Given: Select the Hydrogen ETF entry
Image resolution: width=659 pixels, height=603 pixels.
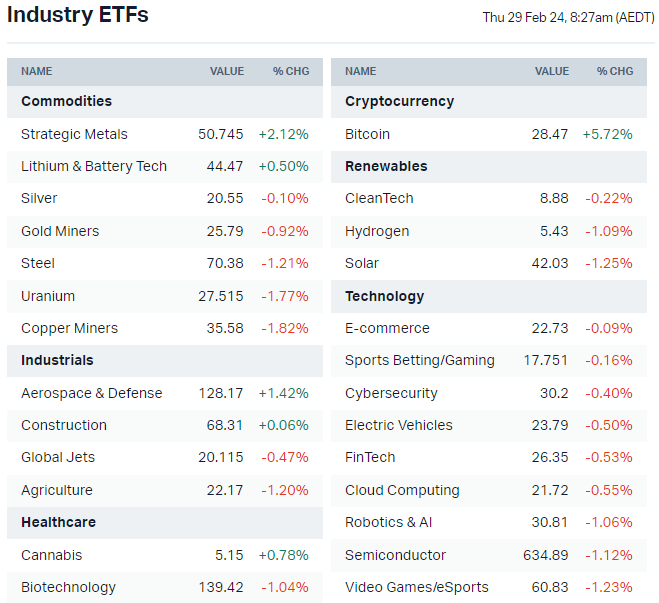Looking at the screenshot, I should click(376, 231).
